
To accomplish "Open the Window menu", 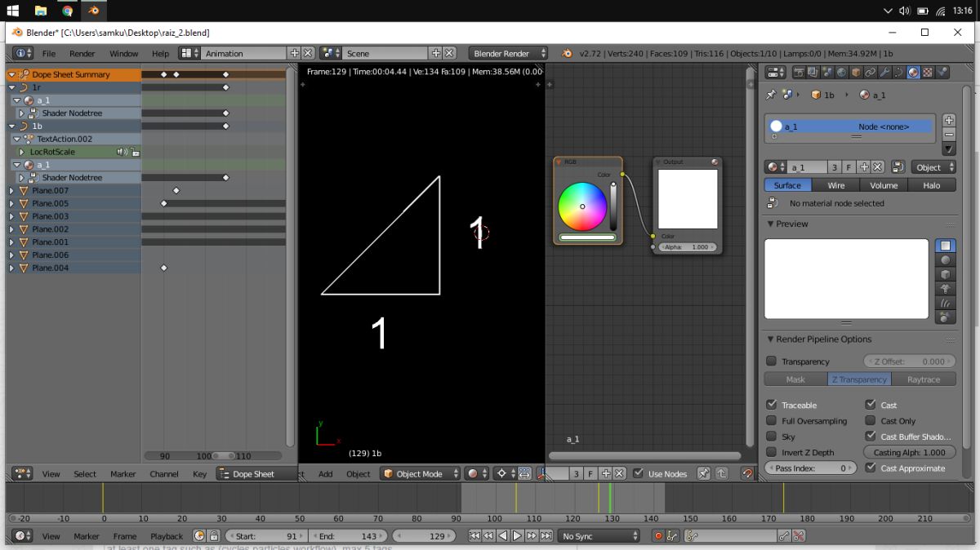I will [x=123, y=53].
